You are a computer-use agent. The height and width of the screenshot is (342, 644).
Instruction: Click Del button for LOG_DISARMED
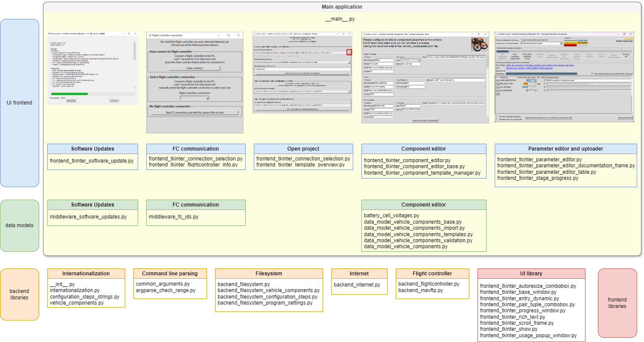tap(497, 90)
